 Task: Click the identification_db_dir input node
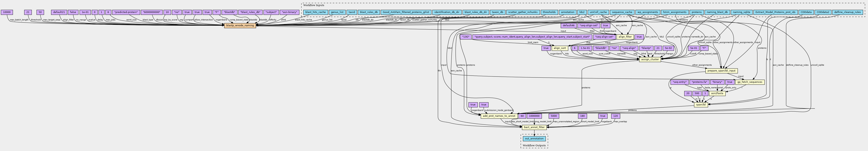[x=446, y=12]
